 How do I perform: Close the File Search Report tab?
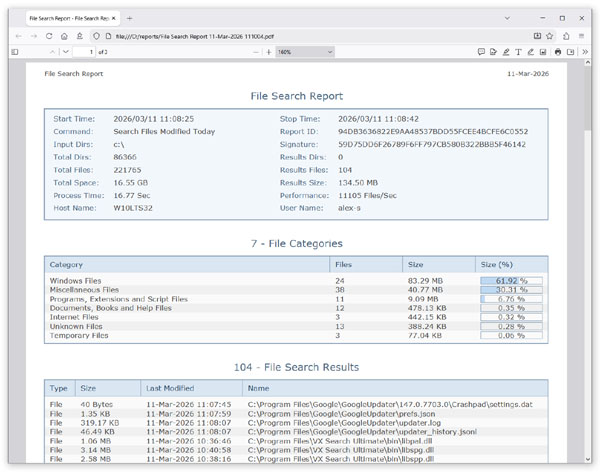pyautogui.click(x=113, y=18)
